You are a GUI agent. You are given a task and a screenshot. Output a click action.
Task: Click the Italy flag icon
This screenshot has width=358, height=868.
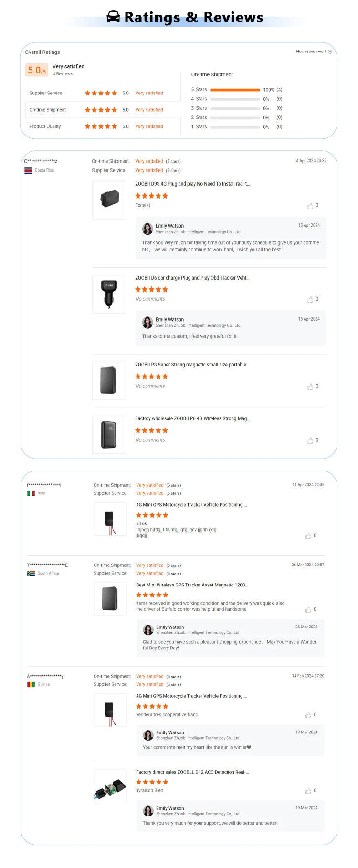[x=31, y=493]
